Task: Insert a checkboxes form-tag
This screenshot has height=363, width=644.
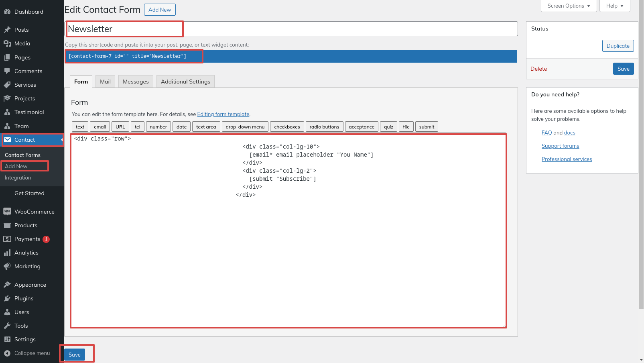Action: pos(287,127)
